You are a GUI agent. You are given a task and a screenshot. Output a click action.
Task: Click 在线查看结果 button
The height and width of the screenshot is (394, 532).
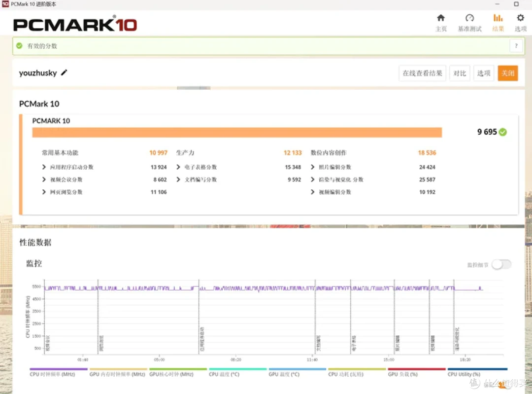point(423,73)
